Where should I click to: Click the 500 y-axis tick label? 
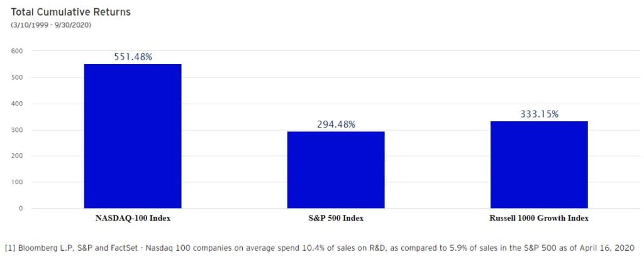16,78
